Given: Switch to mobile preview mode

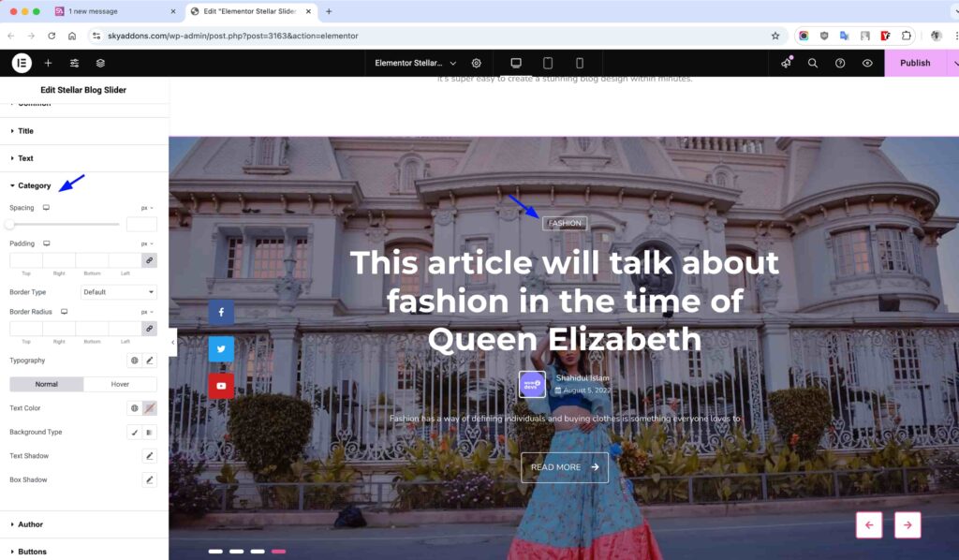Looking at the screenshot, I should [x=579, y=63].
